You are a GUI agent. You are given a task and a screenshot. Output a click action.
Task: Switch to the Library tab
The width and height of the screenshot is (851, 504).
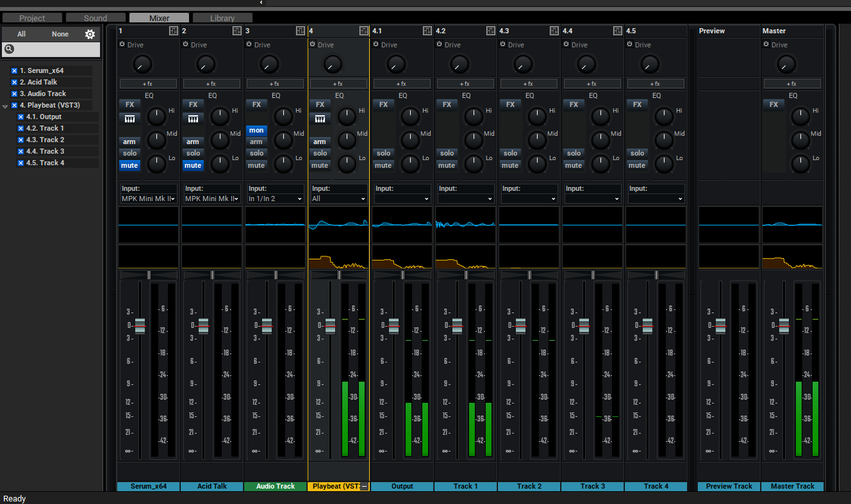222,18
